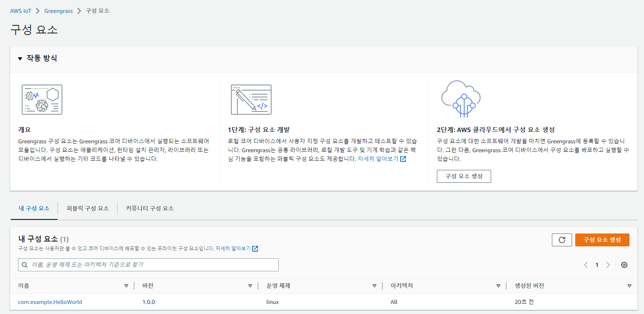
Task: Click the 생성된 버전 column header text
Action: tap(529, 286)
